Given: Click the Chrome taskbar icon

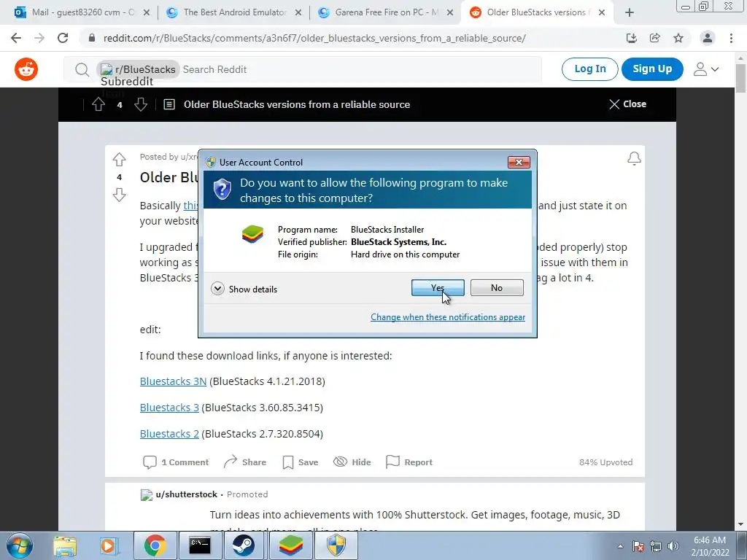Looking at the screenshot, I should pos(155,545).
